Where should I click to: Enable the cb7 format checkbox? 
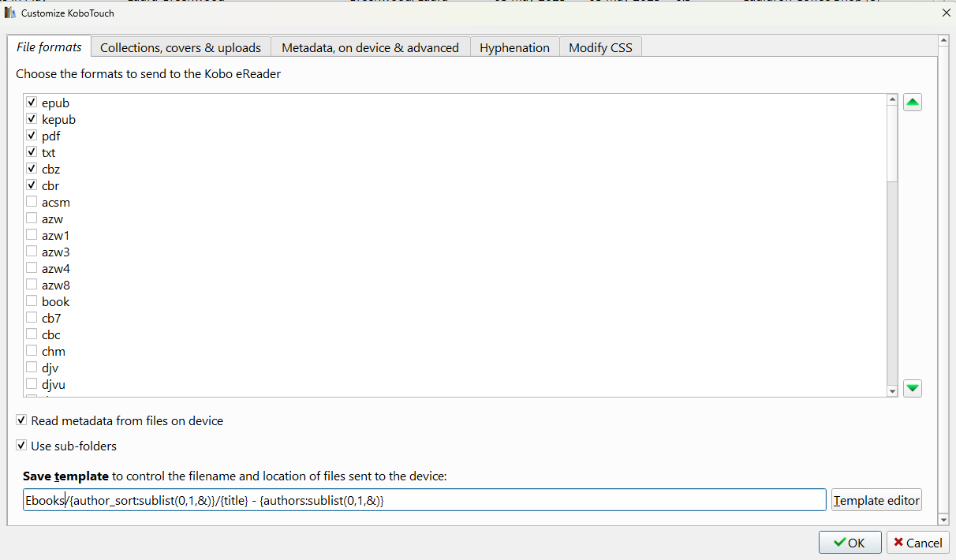pyautogui.click(x=32, y=318)
